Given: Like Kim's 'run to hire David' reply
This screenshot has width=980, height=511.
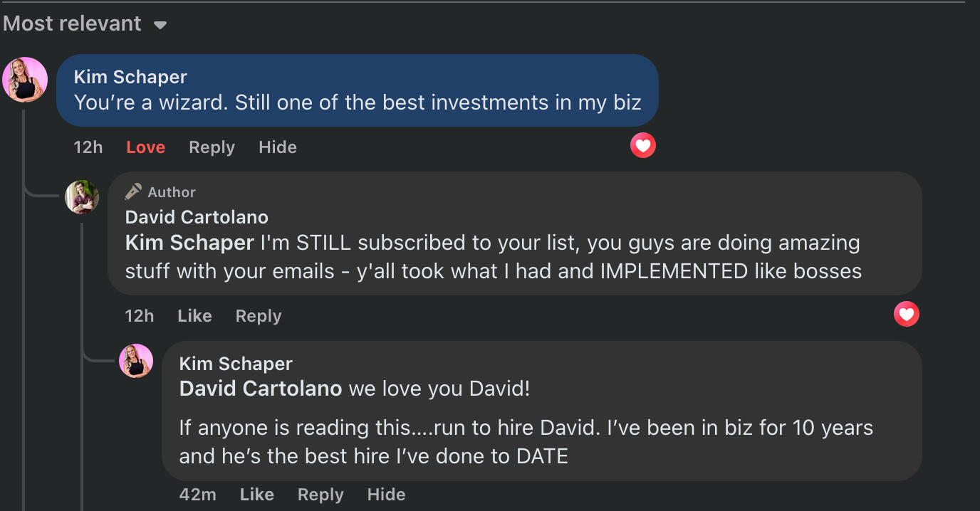Looking at the screenshot, I should pos(256,495).
